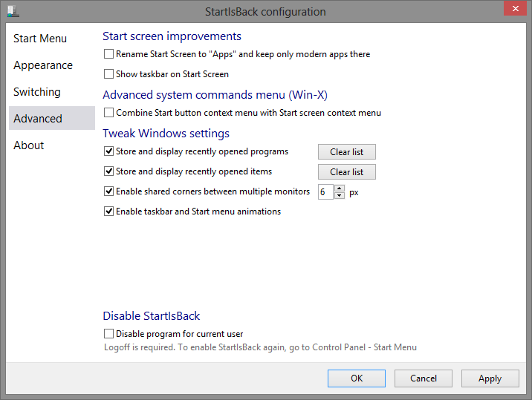The image size is (532, 400).
Task: Increase shared corners pixel value with up arrow
Action: click(x=340, y=188)
